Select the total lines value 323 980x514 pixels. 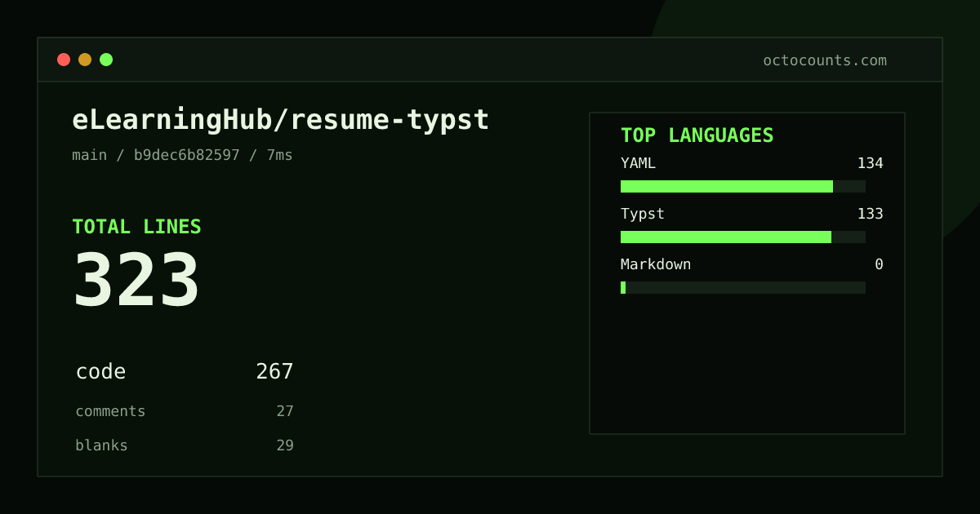coord(136,280)
